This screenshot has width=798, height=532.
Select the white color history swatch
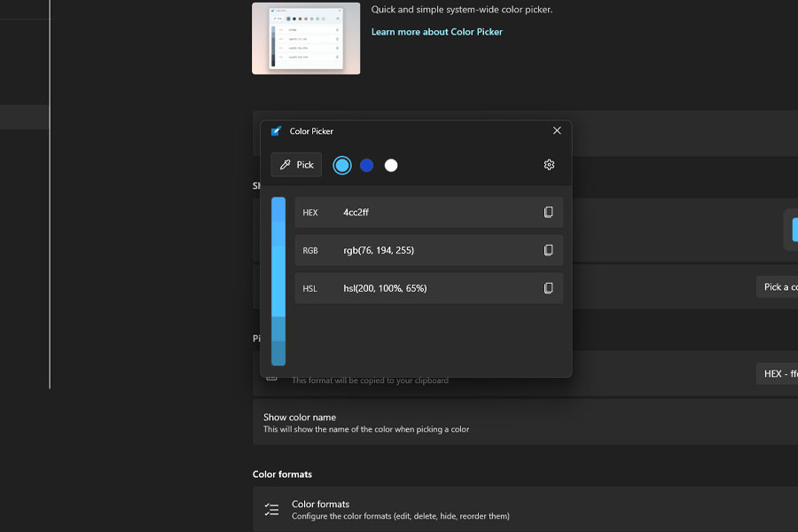coord(391,164)
